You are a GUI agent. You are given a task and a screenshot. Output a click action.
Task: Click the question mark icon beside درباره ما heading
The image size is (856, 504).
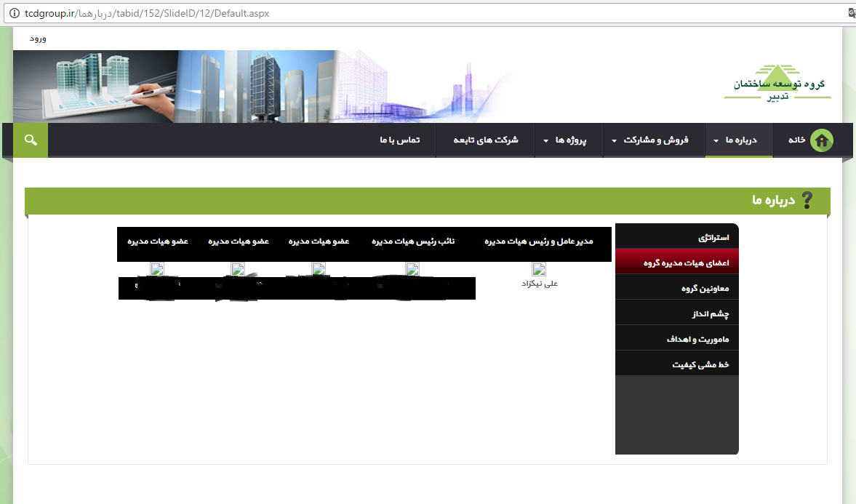tap(806, 201)
